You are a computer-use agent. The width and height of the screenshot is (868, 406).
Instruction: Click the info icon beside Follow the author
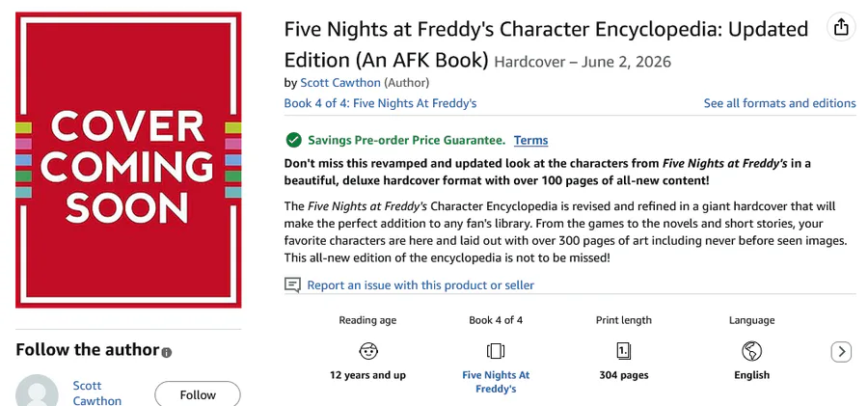(167, 352)
